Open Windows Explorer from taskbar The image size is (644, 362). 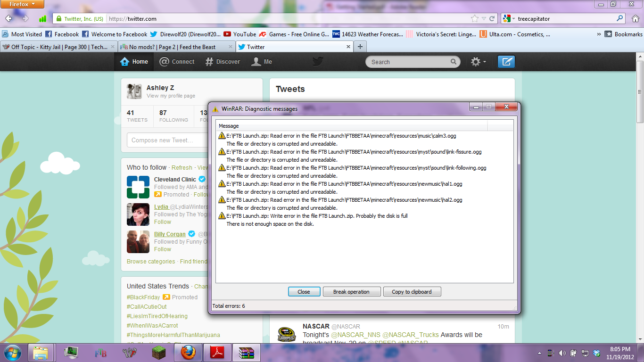pyautogui.click(x=41, y=353)
